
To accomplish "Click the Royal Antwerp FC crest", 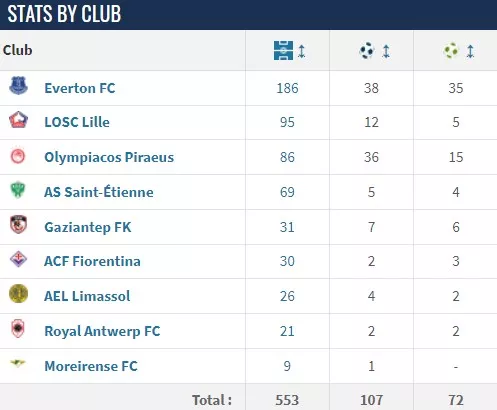I will tap(18, 329).
